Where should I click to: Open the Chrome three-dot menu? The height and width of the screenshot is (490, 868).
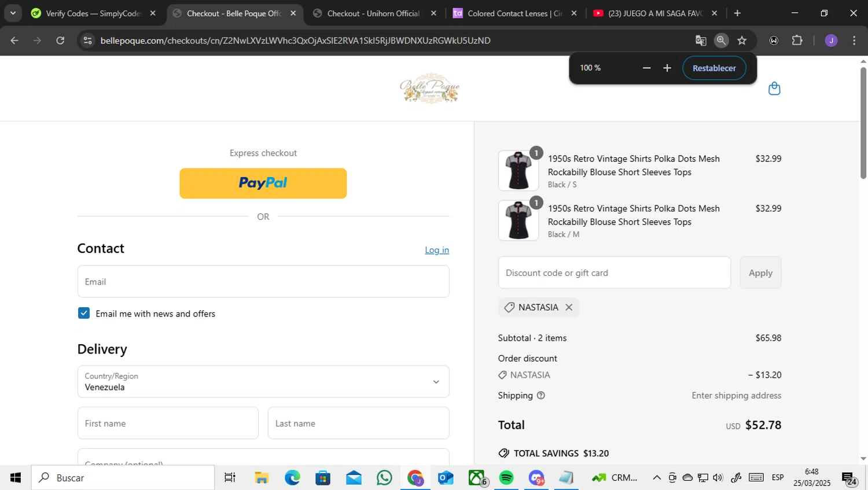click(x=854, y=40)
